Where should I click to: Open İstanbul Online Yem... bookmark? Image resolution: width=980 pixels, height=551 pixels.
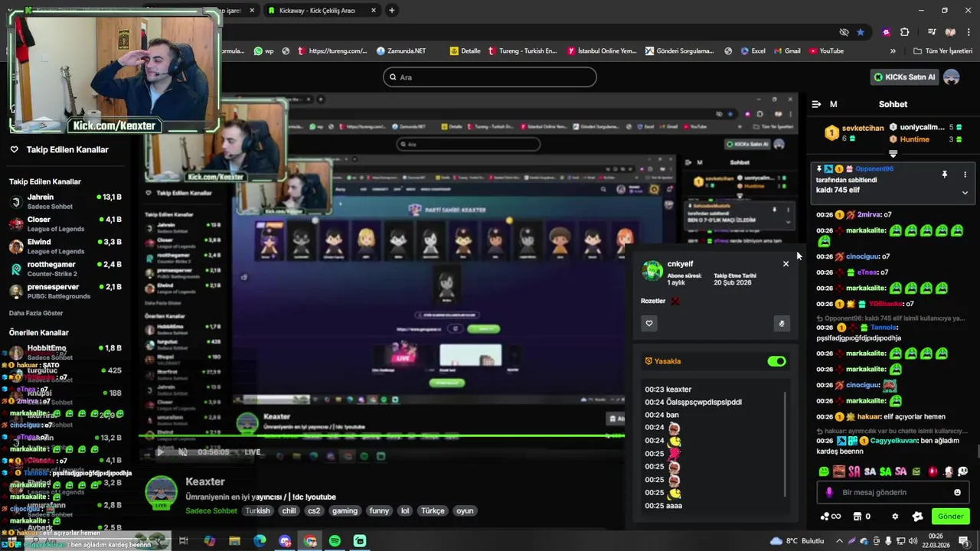[602, 51]
